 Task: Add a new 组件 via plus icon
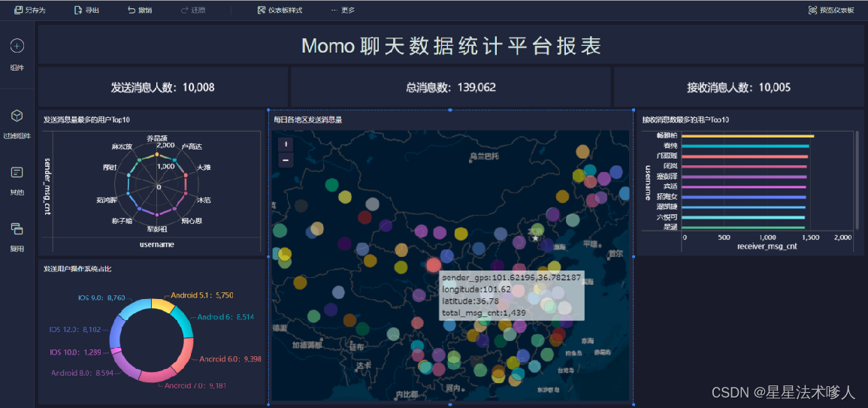[17, 46]
